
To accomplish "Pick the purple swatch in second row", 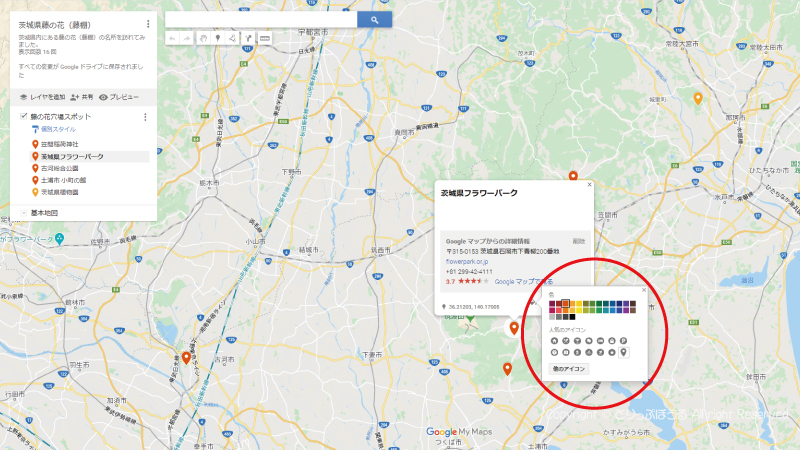I will 626,310.
